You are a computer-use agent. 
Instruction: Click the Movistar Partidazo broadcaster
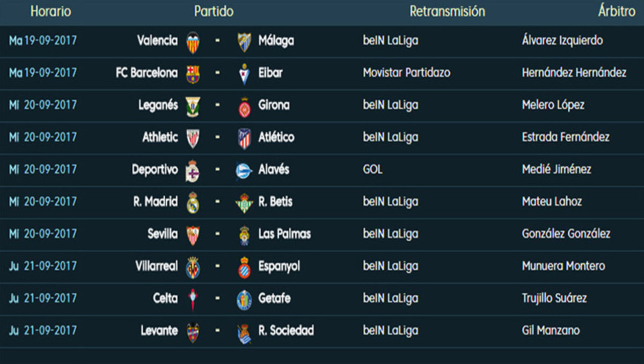pyautogui.click(x=406, y=73)
